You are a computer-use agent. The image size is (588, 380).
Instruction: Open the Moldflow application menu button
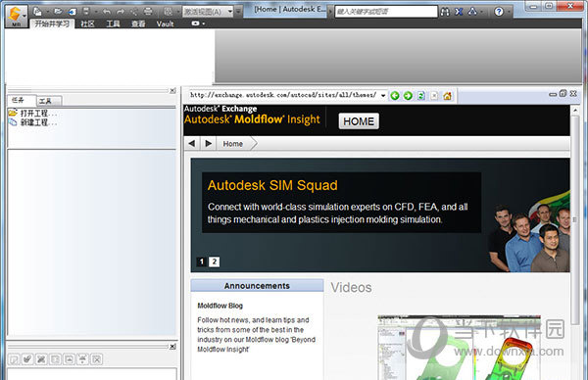pos(16,16)
